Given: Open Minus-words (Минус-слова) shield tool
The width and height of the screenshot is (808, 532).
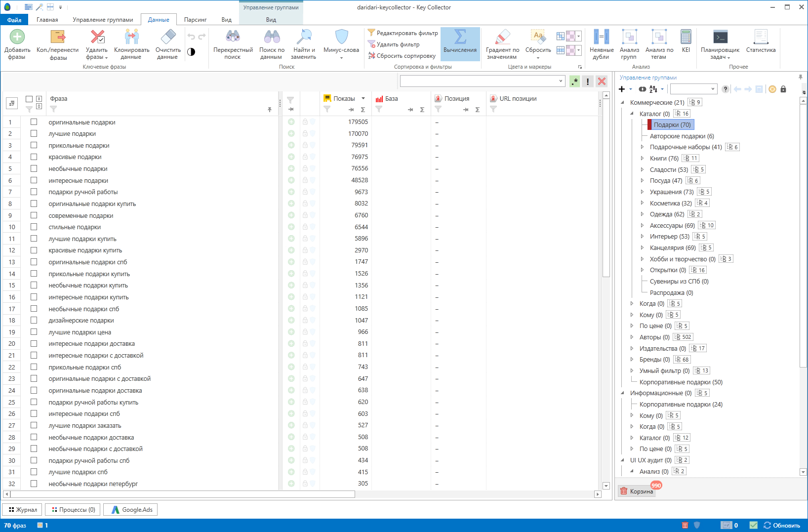Looking at the screenshot, I should (x=341, y=38).
